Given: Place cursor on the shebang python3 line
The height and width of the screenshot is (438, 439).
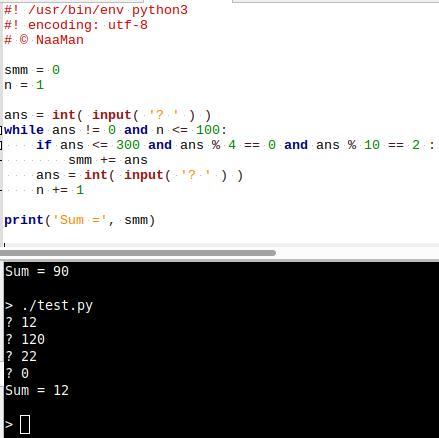Looking at the screenshot, I should click(96, 10).
